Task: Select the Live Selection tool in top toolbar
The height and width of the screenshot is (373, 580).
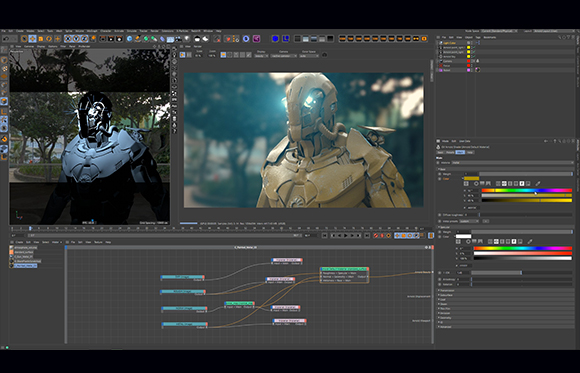Action: [24, 38]
